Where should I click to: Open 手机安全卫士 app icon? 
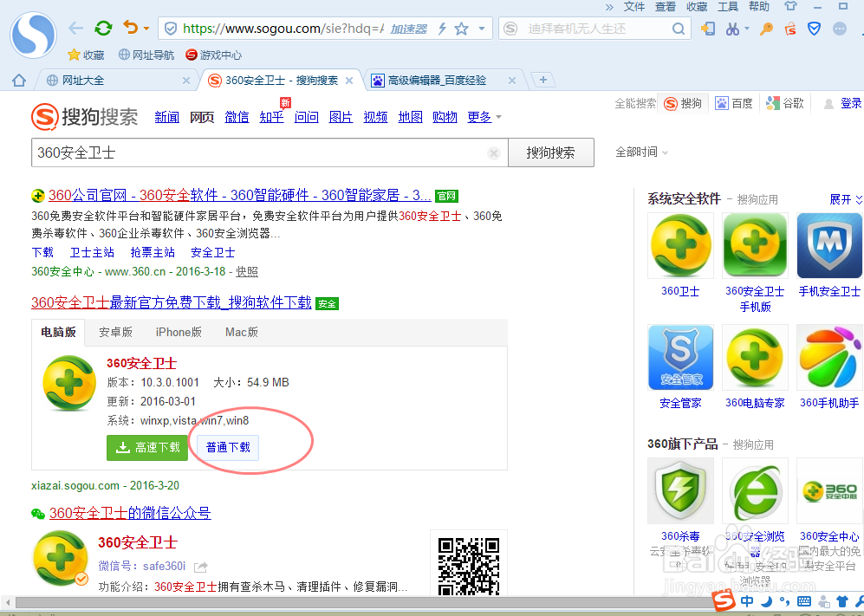(x=829, y=246)
